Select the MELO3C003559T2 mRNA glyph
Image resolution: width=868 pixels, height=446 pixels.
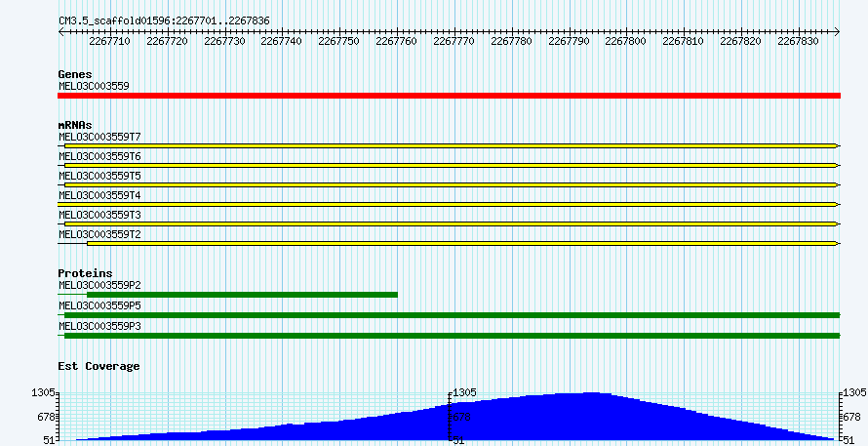coord(449,243)
